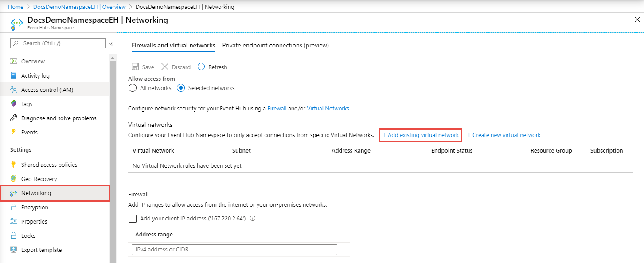Click the IPv4 address or CIDR field
644x263 pixels.
[234, 249]
